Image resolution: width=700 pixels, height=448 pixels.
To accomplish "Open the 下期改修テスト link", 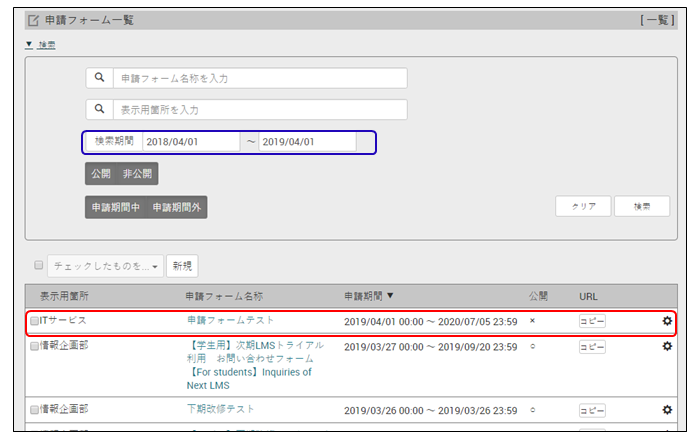I will click(x=221, y=409).
